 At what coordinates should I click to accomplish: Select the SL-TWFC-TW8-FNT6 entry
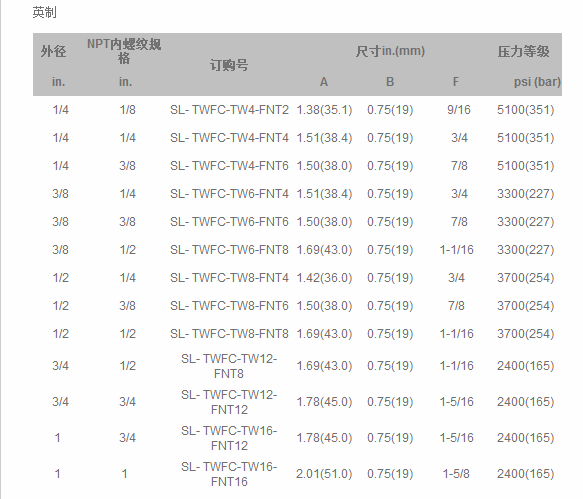coord(229,306)
